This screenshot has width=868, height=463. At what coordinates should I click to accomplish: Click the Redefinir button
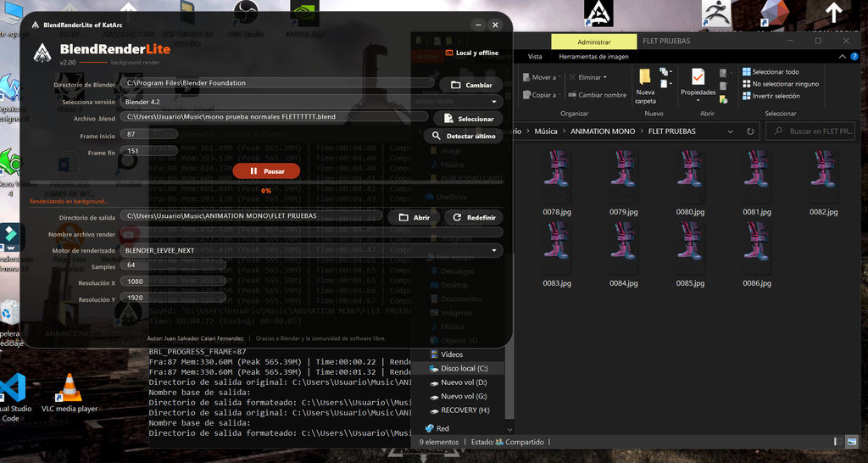point(474,218)
